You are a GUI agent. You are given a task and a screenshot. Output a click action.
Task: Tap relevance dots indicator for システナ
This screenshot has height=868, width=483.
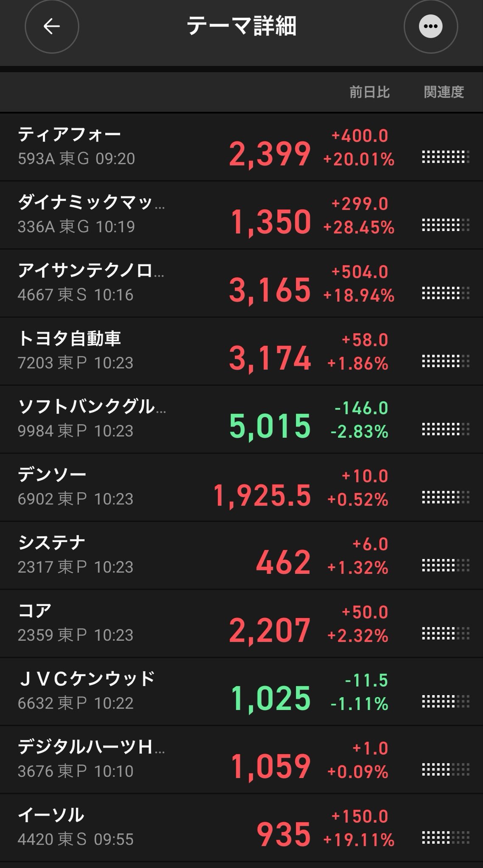446,565
